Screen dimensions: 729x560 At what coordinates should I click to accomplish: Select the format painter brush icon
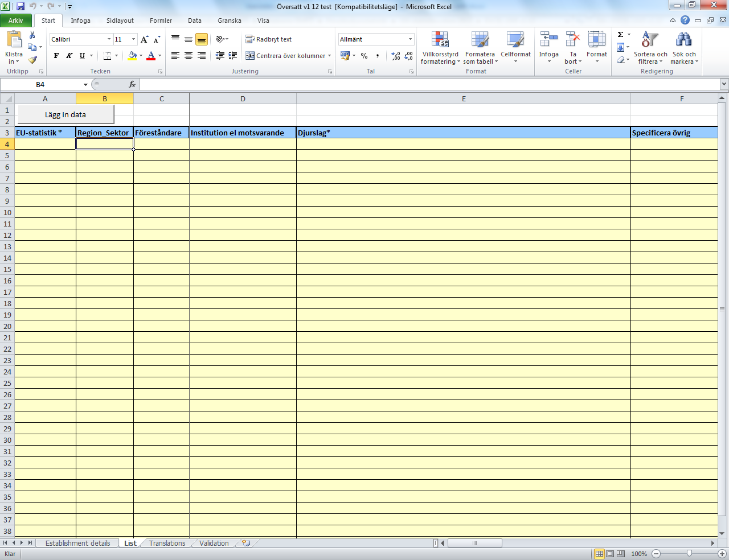click(x=32, y=59)
